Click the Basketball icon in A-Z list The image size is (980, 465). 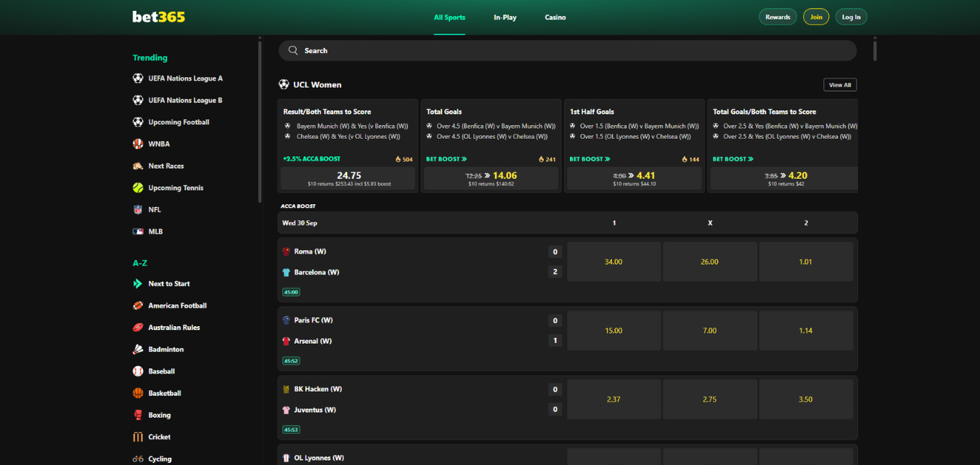click(x=138, y=393)
